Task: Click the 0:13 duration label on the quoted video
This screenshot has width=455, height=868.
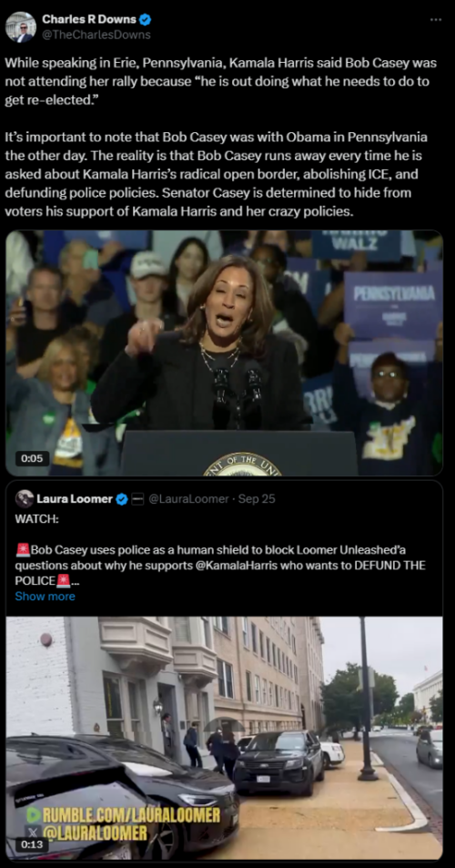Action: (x=32, y=844)
